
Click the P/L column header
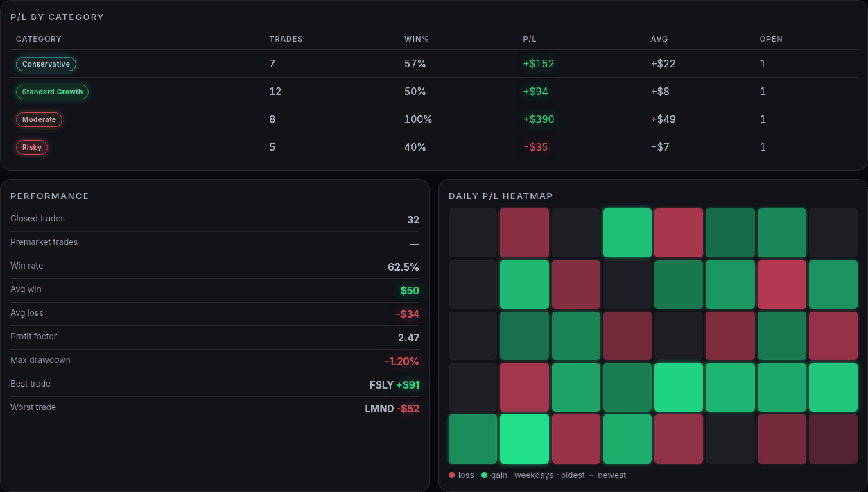[530, 39]
